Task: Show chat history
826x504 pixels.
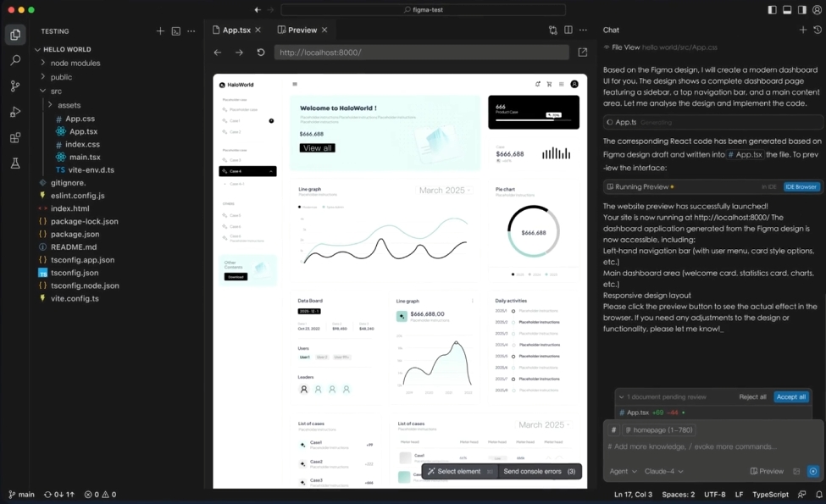Action: point(817,30)
